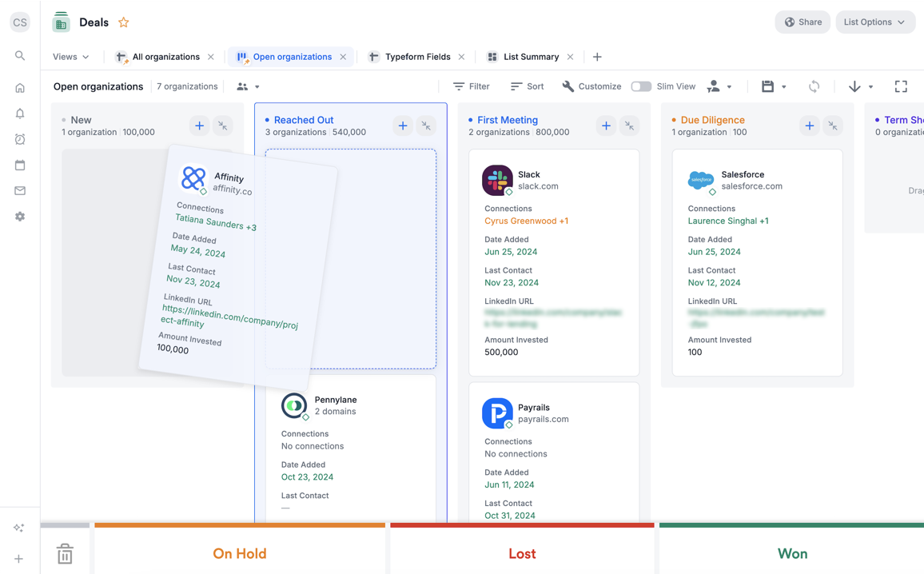Click the Share button

click(x=803, y=22)
